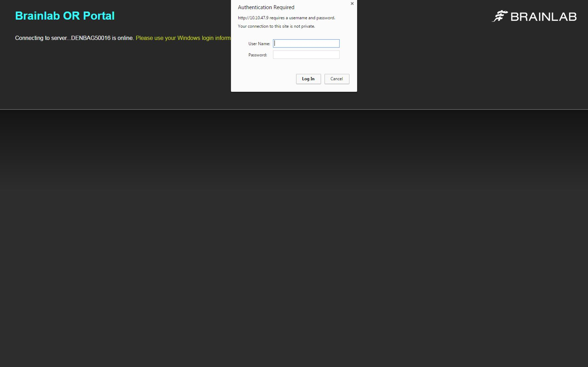The width and height of the screenshot is (588, 367).
Task: Submit credentials with Log In button
Action: [x=308, y=79]
